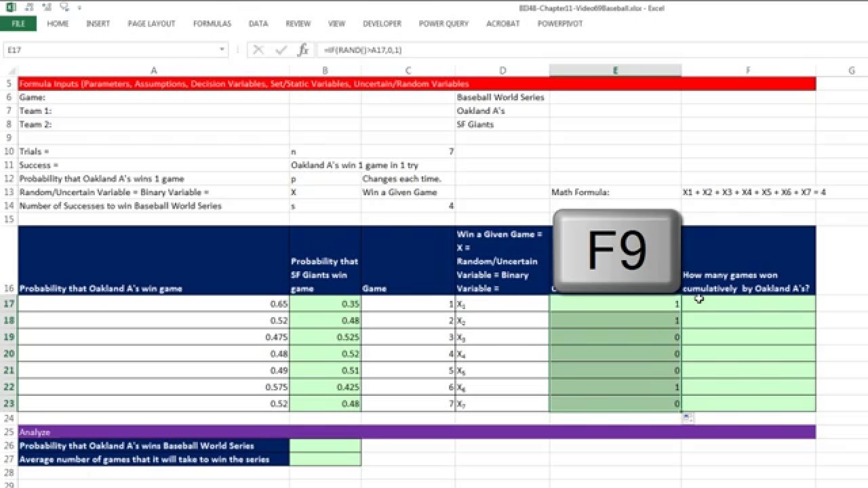Open the PAGE LAYOUT tab

coord(151,24)
